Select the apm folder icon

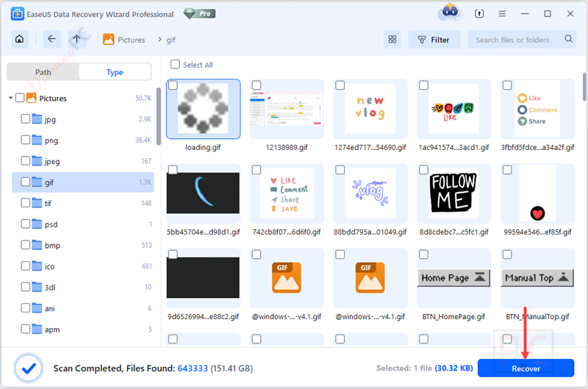pyautogui.click(x=37, y=329)
